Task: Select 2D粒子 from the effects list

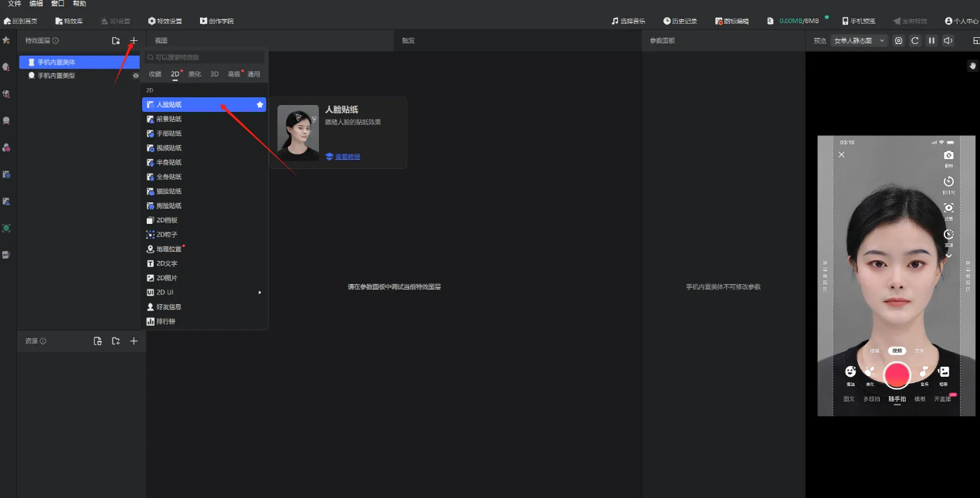Action: 167,235
